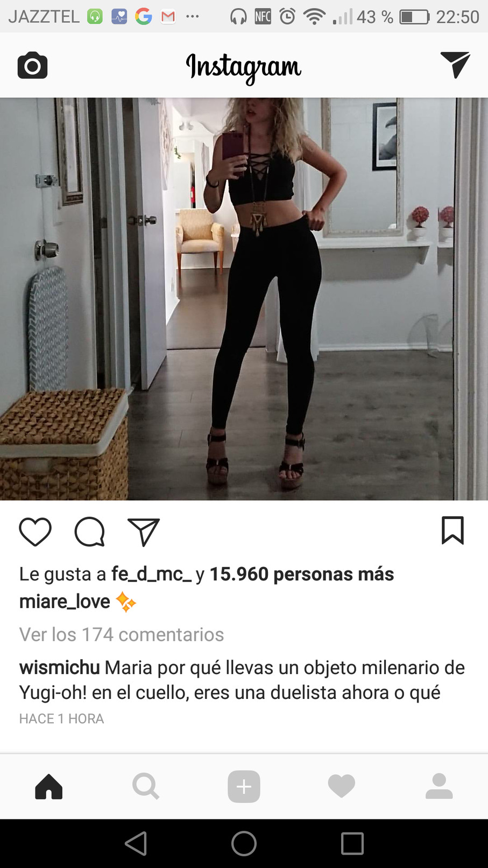Screen dimensions: 488x868
Task: Save post with bookmark icon
Action: tap(452, 530)
